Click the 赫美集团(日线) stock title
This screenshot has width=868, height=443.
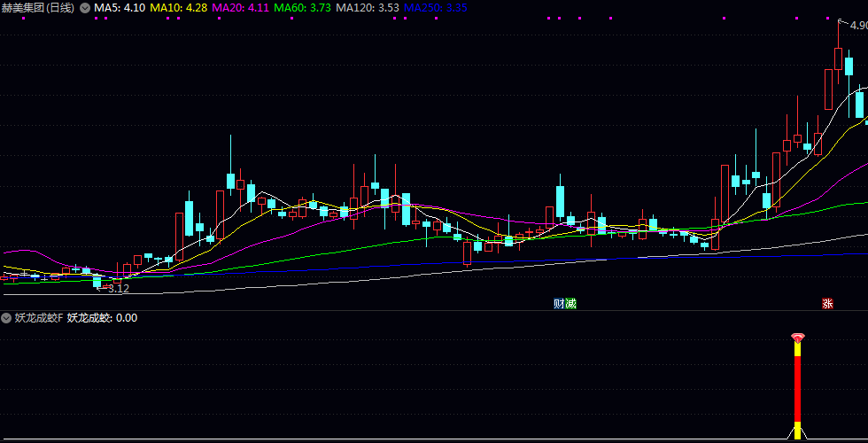click(38, 8)
